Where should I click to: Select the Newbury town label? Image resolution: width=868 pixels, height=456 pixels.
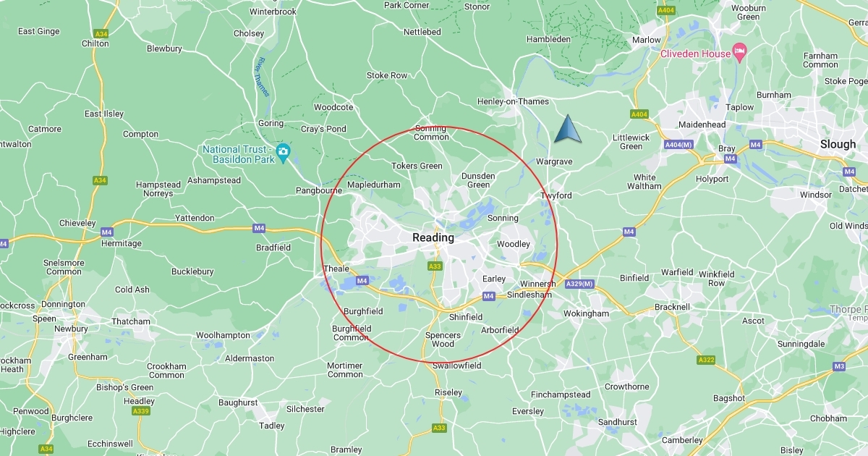pos(71,329)
